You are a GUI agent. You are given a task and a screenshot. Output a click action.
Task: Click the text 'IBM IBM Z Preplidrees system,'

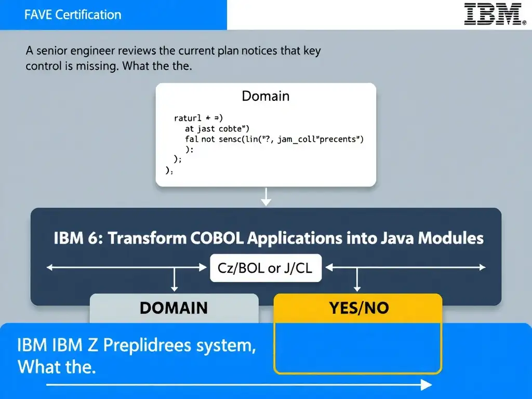[137, 345]
